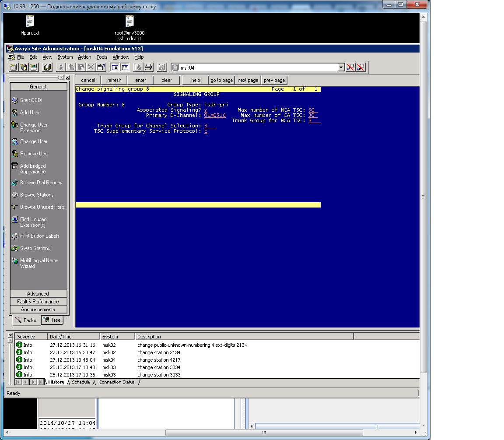
Task: Click the first new-item toolbar icon
Action: [13, 67]
